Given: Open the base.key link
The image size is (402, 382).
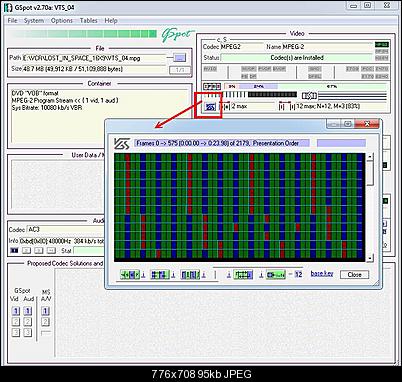Looking at the screenshot, I should 322,274.
